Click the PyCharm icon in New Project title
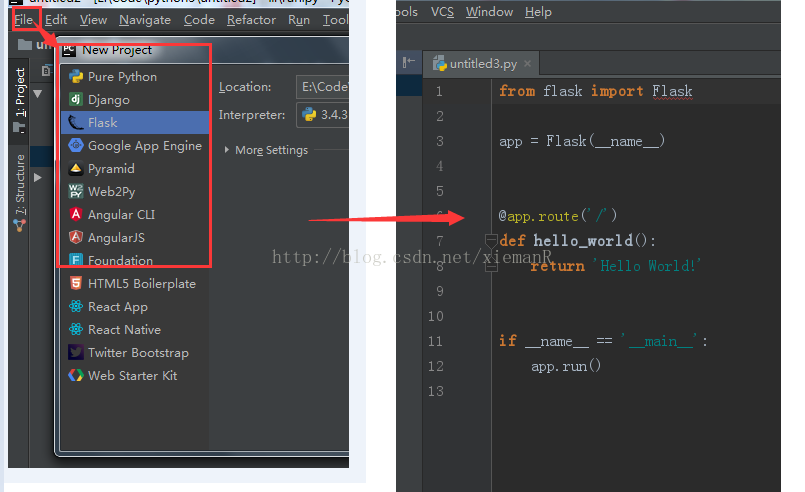This screenshot has width=805, height=492. coord(69,50)
